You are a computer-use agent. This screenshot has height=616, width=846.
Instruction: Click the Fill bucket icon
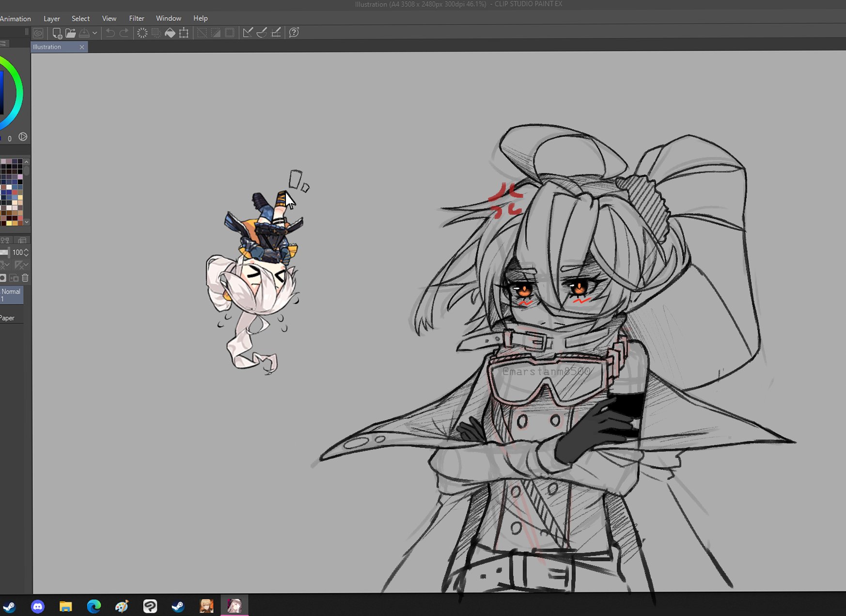[170, 33]
